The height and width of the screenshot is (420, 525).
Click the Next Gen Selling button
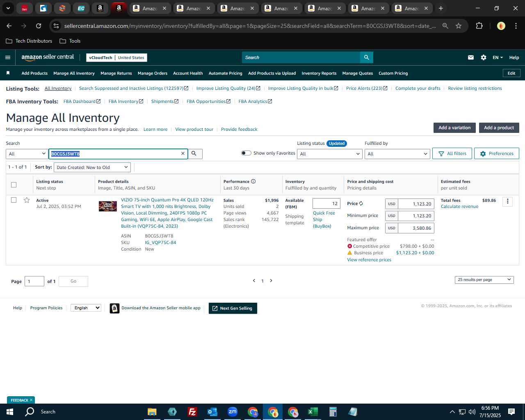[233, 308]
